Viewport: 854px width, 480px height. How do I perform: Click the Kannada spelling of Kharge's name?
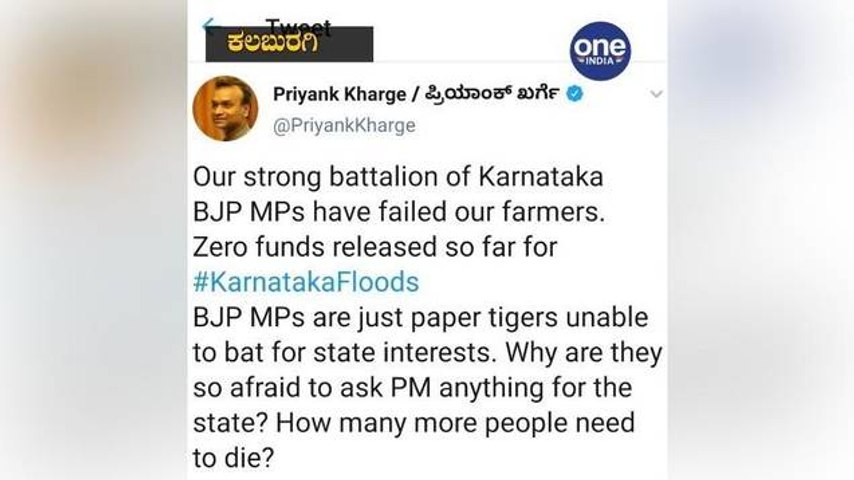[492, 94]
